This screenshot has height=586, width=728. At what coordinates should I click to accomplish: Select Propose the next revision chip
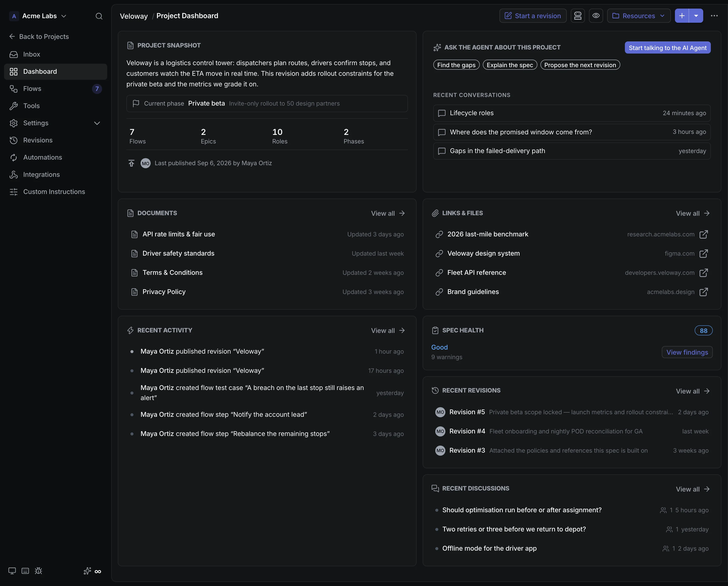580,65
